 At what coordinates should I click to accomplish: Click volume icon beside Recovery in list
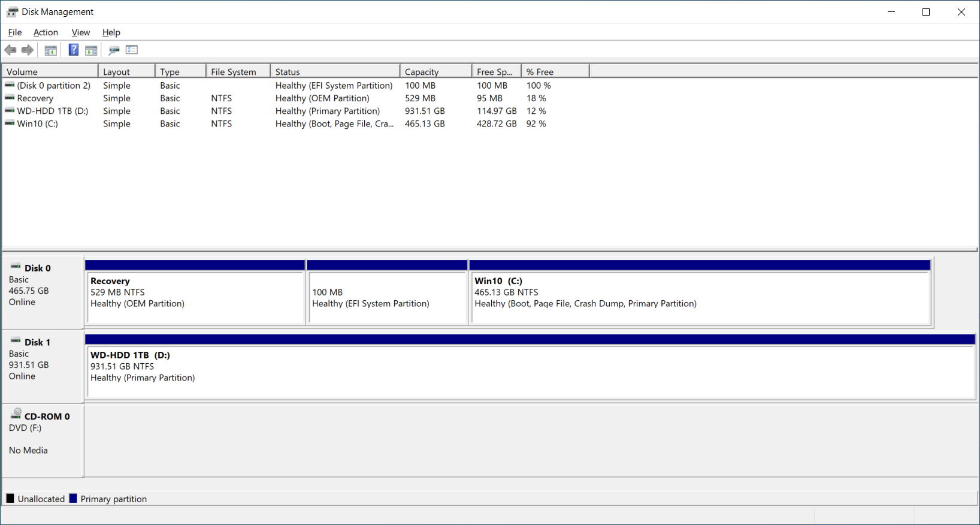10,97
